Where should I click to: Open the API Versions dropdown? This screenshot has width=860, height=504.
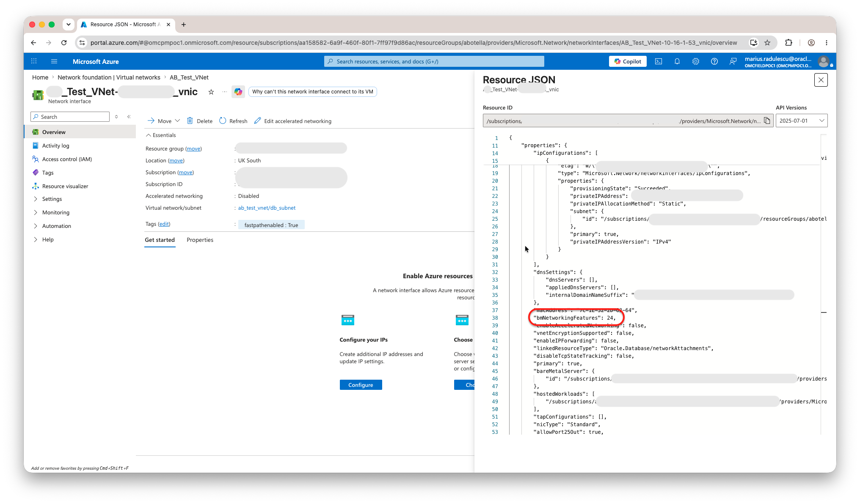[802, 121]
